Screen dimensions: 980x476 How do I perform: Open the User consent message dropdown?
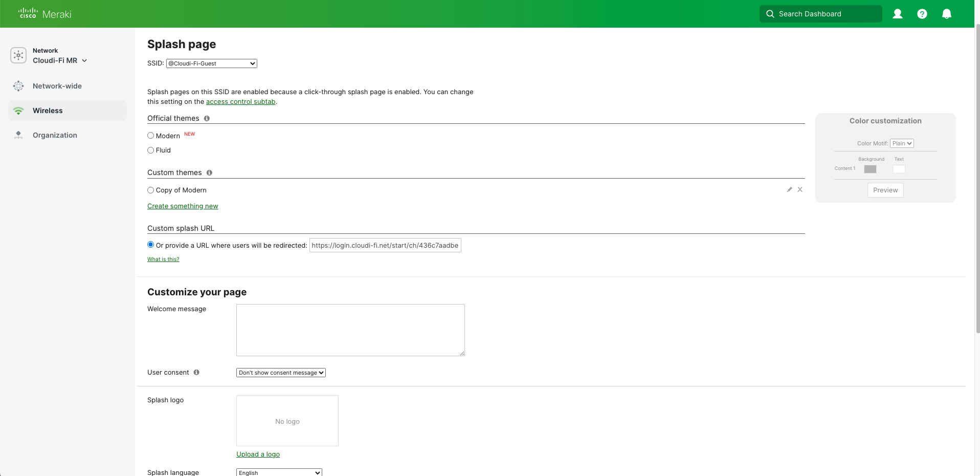coord(280,373)
